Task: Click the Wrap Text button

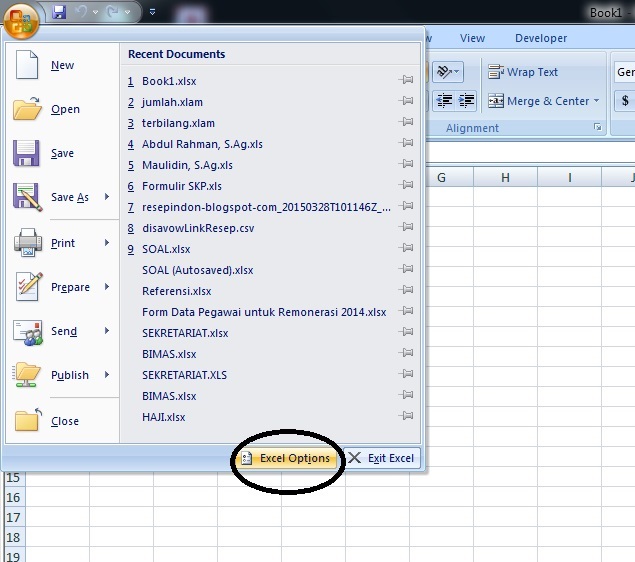Action: [x=523, y=72]
